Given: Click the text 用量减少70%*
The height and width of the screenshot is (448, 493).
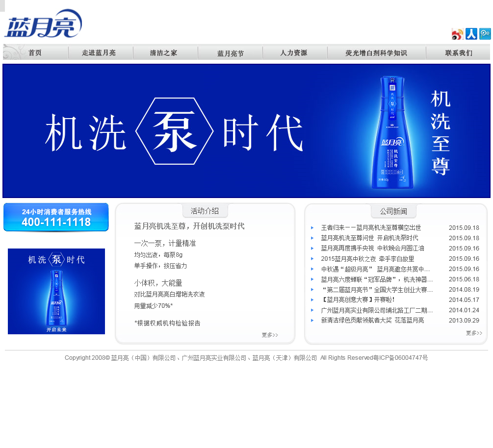Looking at the screenshot, I should coord(154,306).
